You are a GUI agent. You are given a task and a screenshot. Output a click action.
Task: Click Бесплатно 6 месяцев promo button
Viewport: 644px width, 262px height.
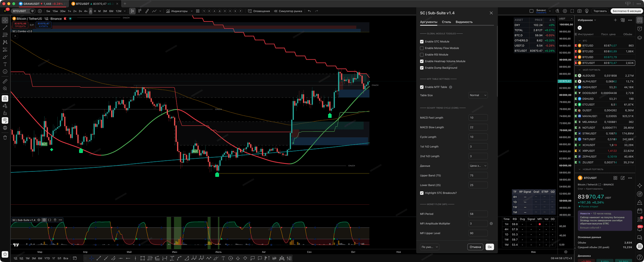pyautogui.click(x=627, y=11)
